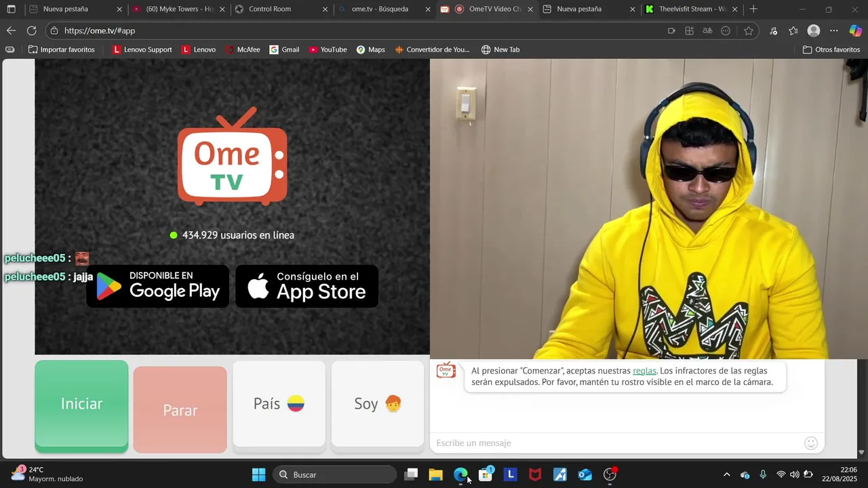Open the weather widget 24°C
This screenshot has width=868, height=488.
point(47,474)
